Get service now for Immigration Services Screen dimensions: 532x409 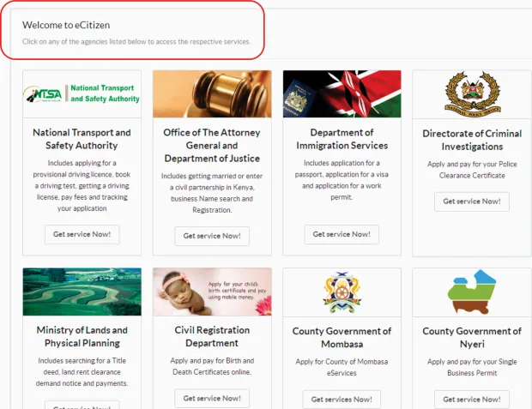pyautogui.click(x=342, y=234)
